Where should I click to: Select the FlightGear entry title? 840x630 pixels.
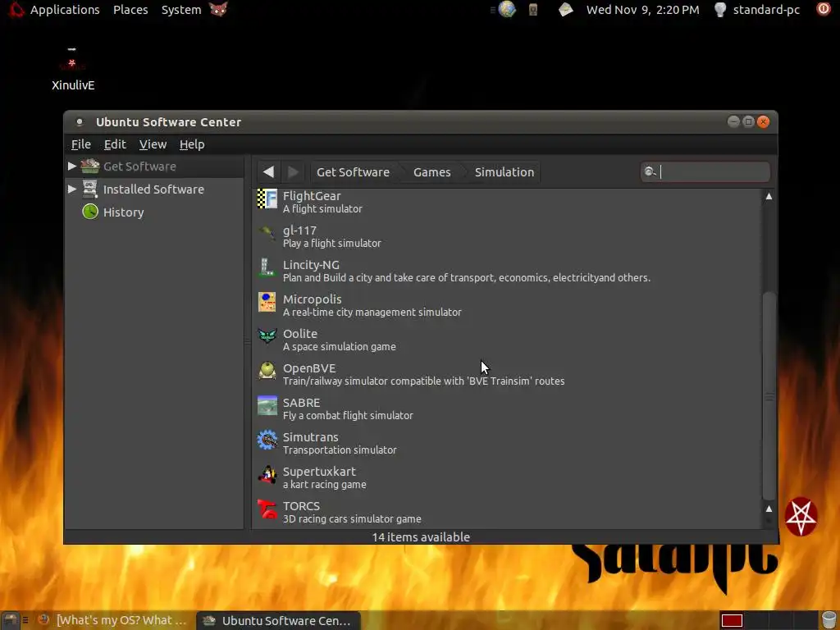pos(311,195)
